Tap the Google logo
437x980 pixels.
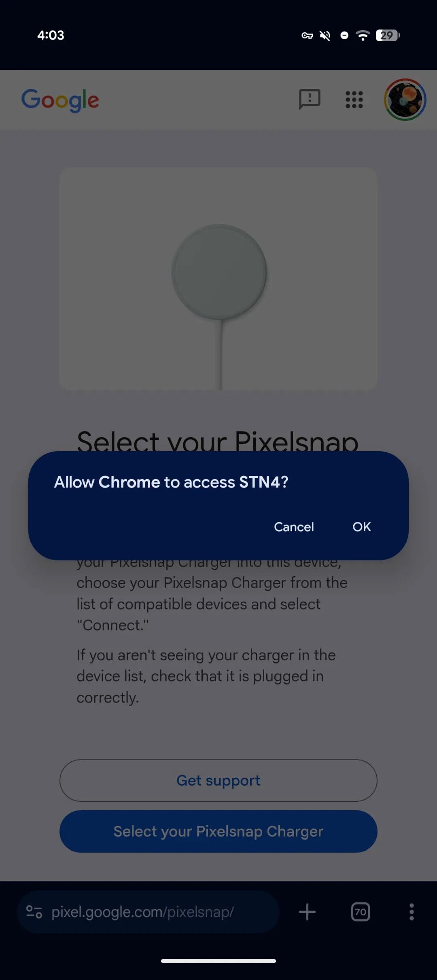[60, 100]
